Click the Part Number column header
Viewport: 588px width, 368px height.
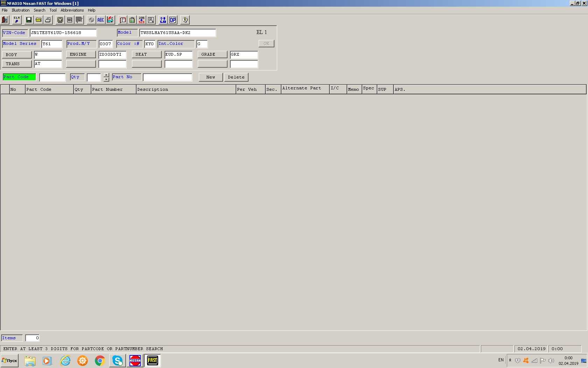[x=113, y=89]
